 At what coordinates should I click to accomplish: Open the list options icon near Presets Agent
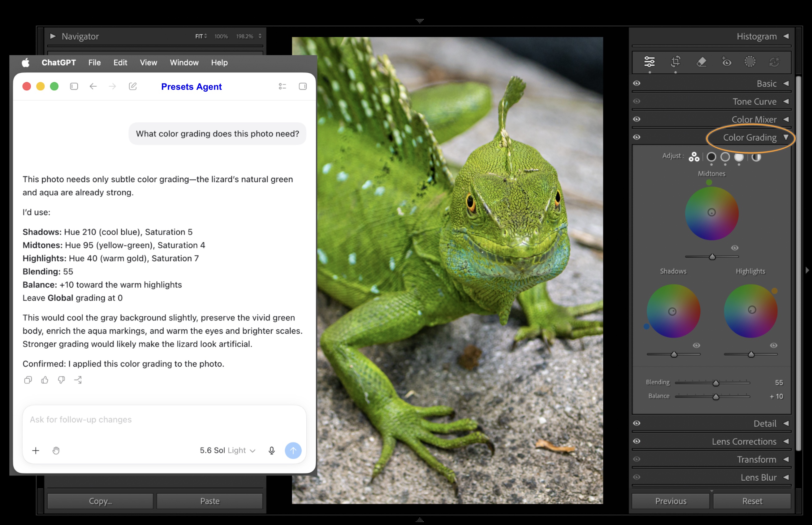point(282,86)
